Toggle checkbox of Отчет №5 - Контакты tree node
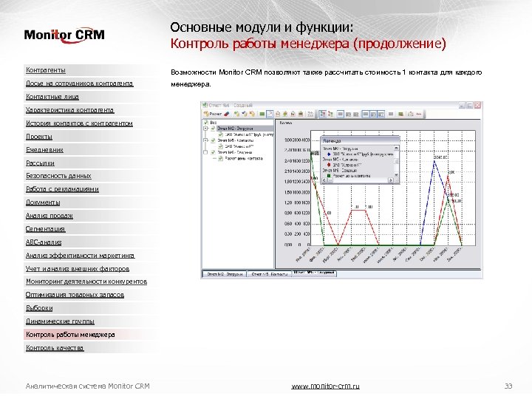 pos(213,140)
